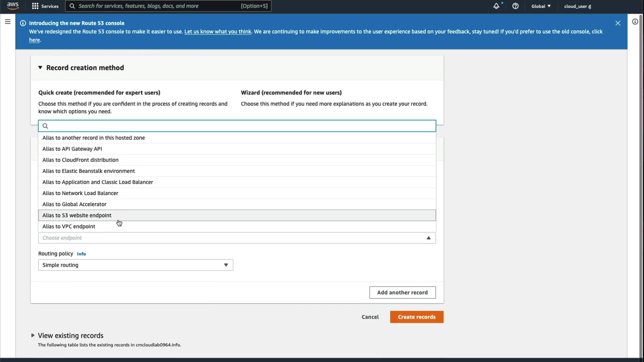Open the Global region selector
The height and width of the screenshot is (362, 644).
[x=541, y=6]
